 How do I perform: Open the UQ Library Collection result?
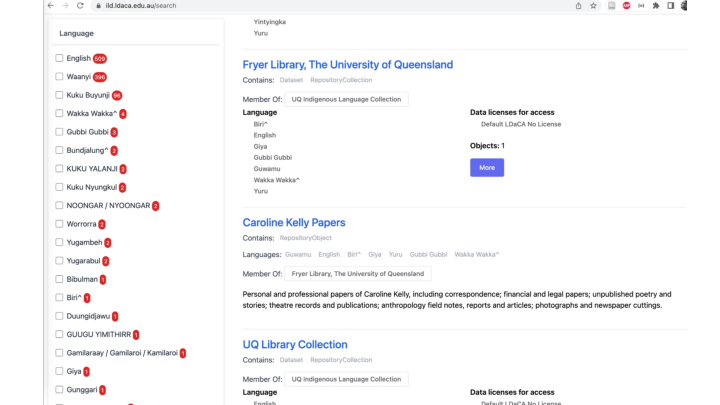pyautogui.click(x=295, y=344)
